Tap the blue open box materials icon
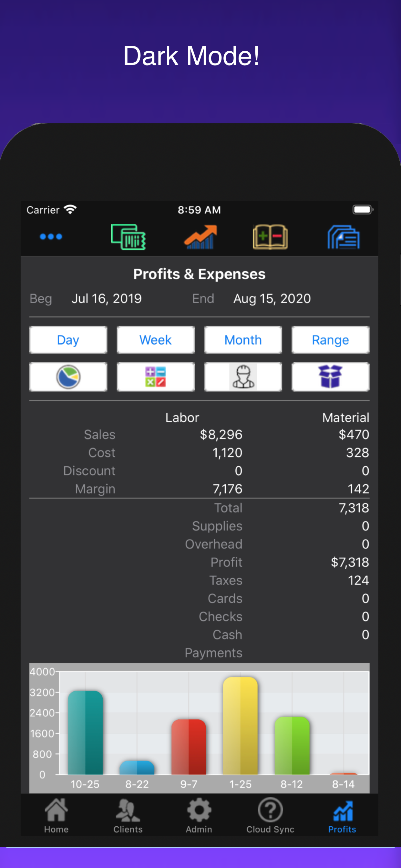The image size is (401, 868). coord(331,377)
